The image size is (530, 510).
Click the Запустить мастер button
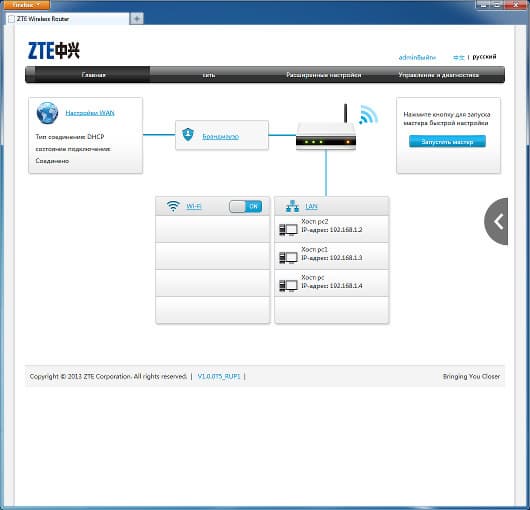[x=447, y=142]
